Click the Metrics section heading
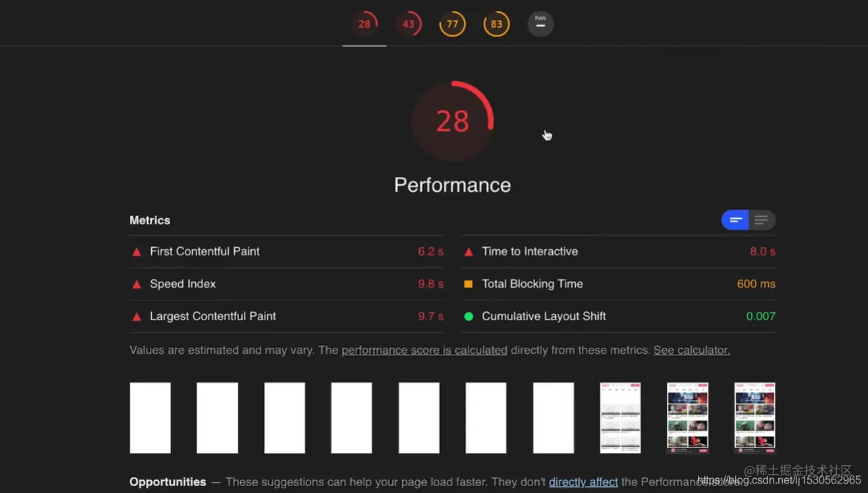The height and width of the screenshot is (493, 868). tap(150, 220)
